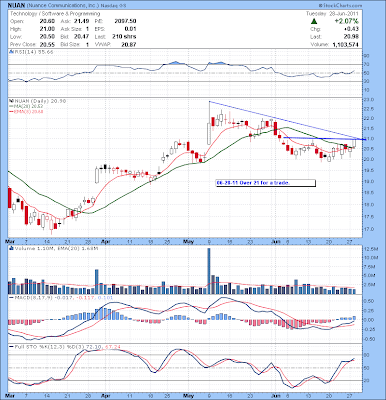This screenshot has height=400, width=386.
Task: Click the green MA(20) legend marker
Action: click(10, 106)
